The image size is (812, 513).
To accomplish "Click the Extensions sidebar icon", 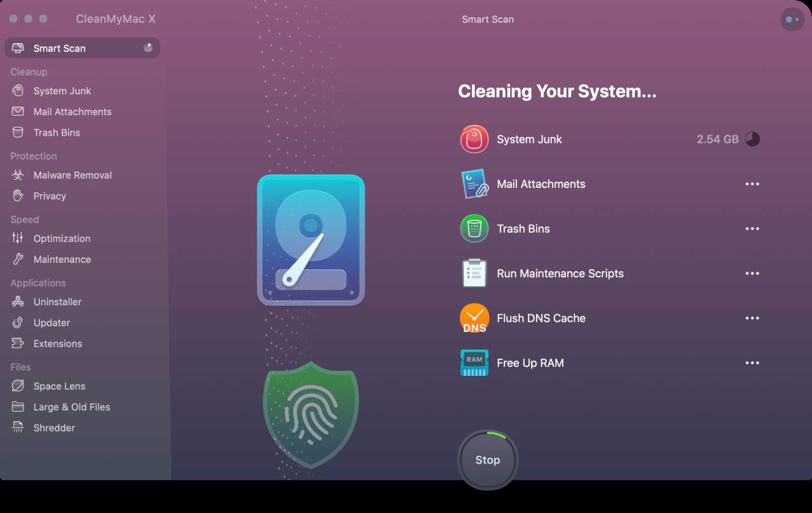I will 18,344.
